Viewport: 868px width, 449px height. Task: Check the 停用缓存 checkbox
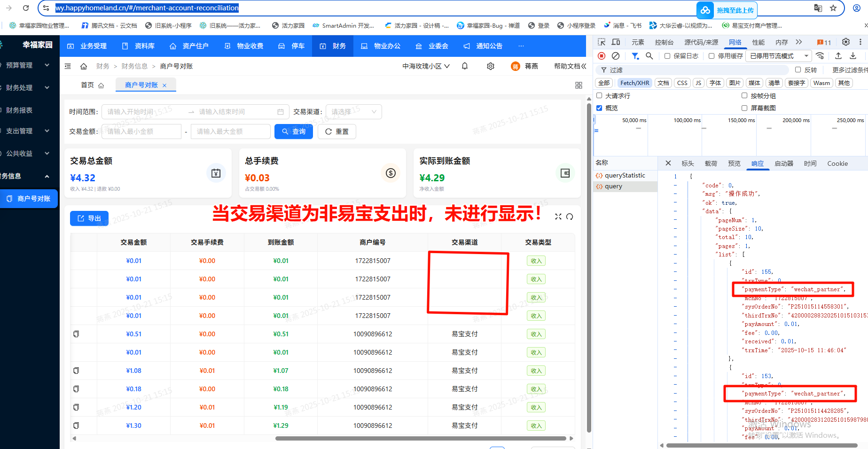712,56
